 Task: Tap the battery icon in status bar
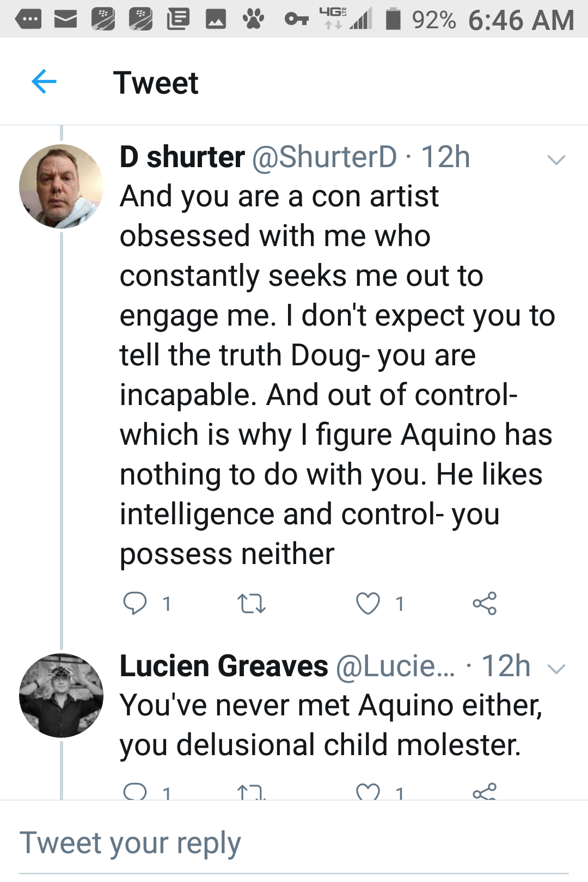[393, 19]
